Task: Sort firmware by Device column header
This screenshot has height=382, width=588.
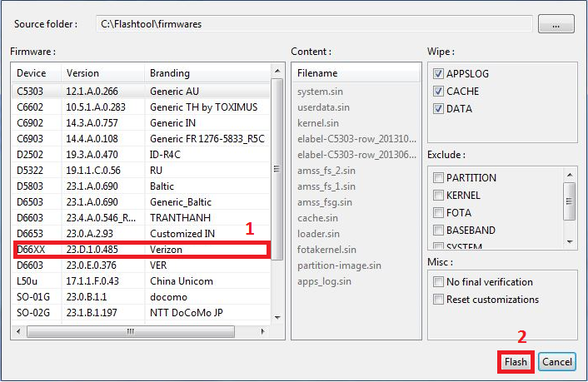Action: pyautogui.click(x=37, y=73)
